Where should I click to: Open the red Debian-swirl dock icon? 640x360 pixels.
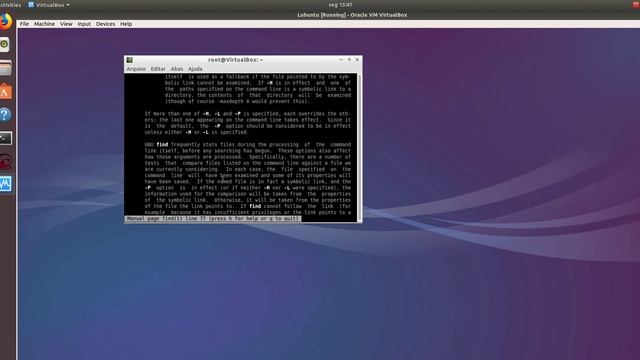coord(6,162)
